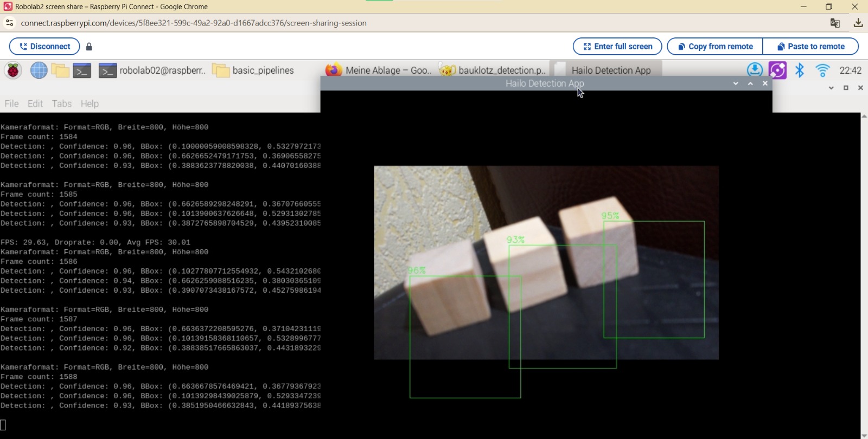The width and height of the screenshot is (868, 439).
Task: Click the Raspberry Pi Connect tray icon
Action: [777, 70]
